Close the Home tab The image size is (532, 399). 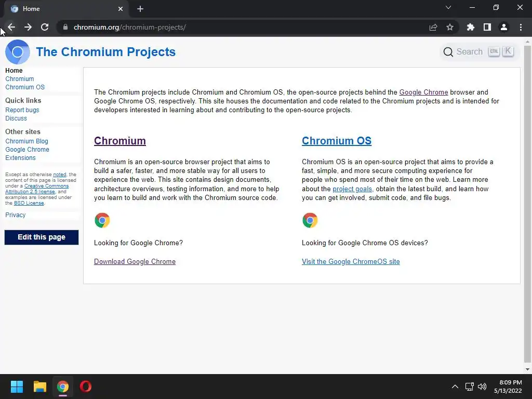click(x=121, y=9)
